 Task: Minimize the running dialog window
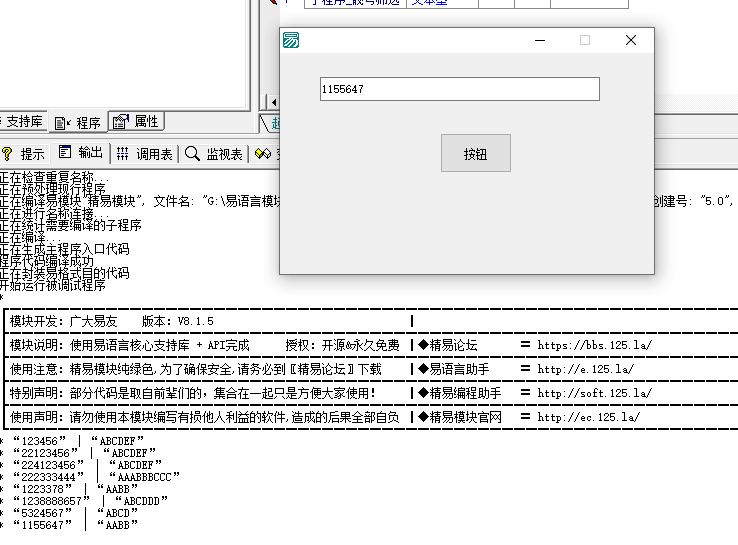pos(540,41)
